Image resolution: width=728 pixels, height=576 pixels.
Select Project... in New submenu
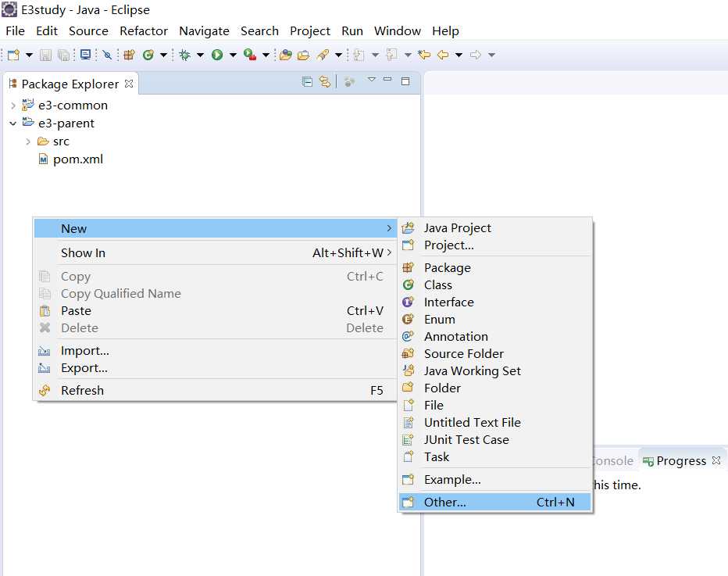coord(495,245)
